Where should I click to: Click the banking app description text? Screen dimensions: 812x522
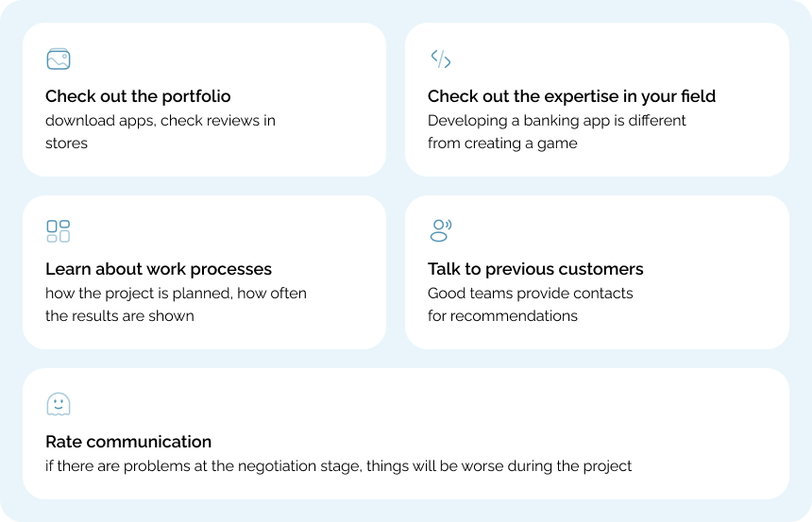556,121
